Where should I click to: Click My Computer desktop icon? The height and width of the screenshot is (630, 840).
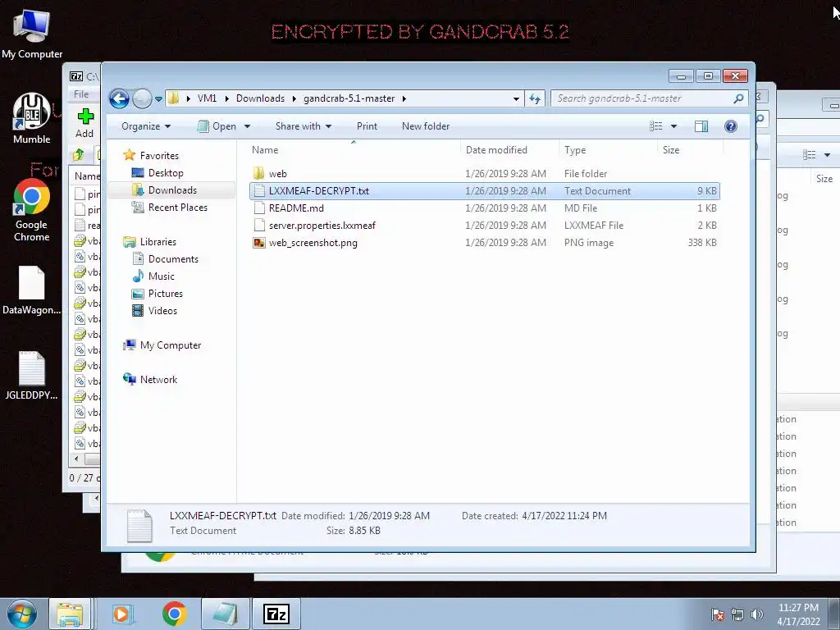coord(32,33)
